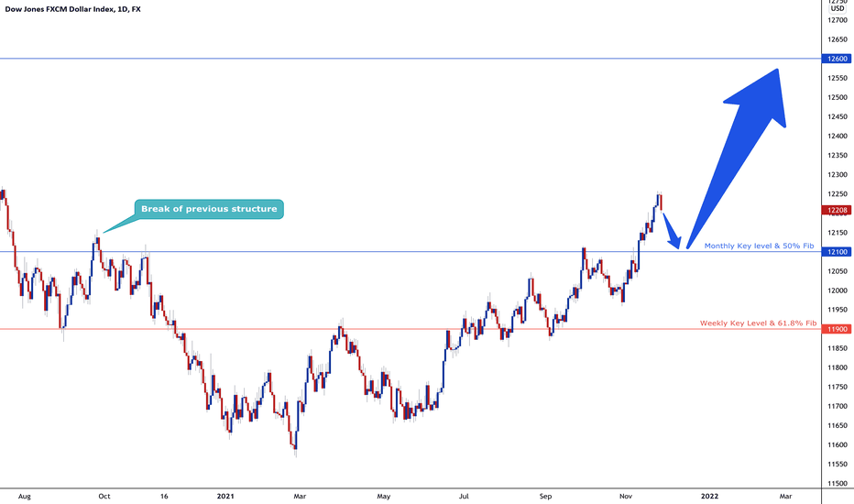Select the 'Break of previous structure' callout
The height and width of the screenshot is (504, 854).
click(x=209, y=209)
